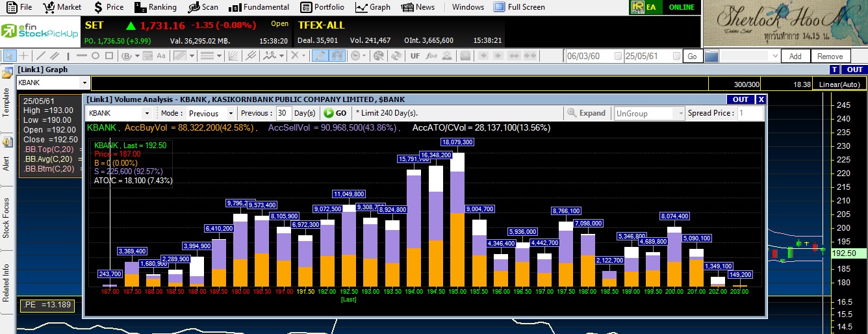
Task: Select the text box note tool
Action: click(147, 56)
